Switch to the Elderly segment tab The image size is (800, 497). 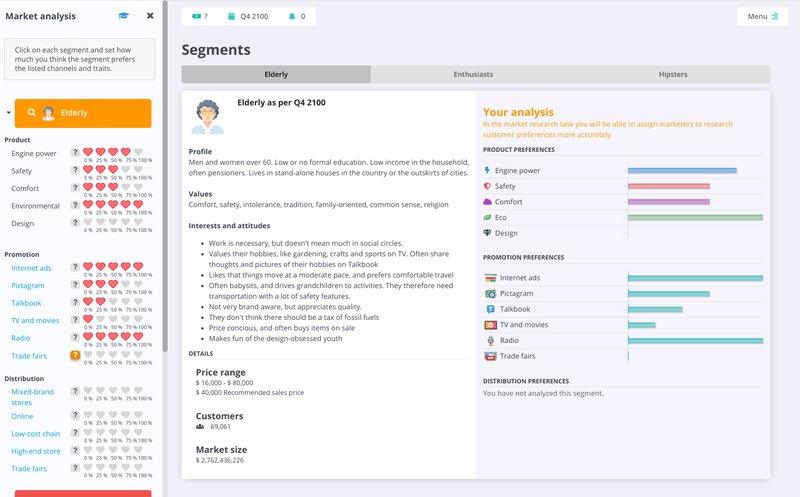[276, 74]
